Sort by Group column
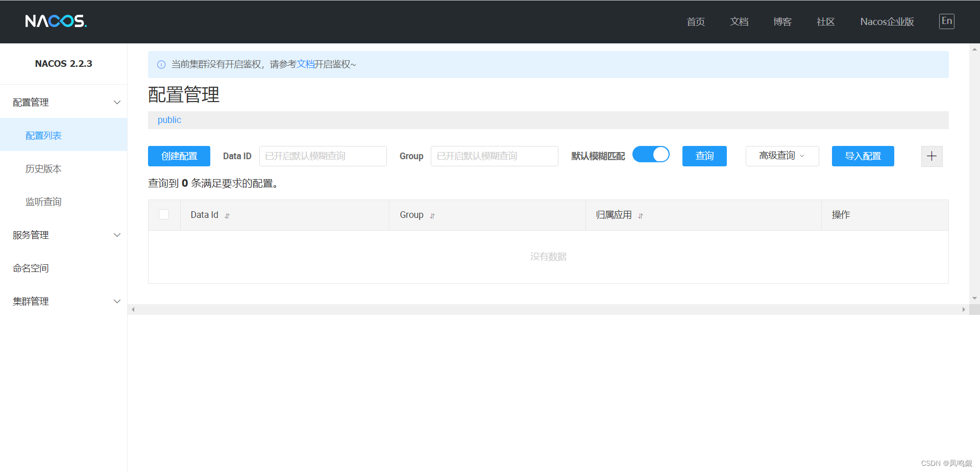Image resolution: width=980 pixels, height=472 pixels. click(x=432, y=216)
